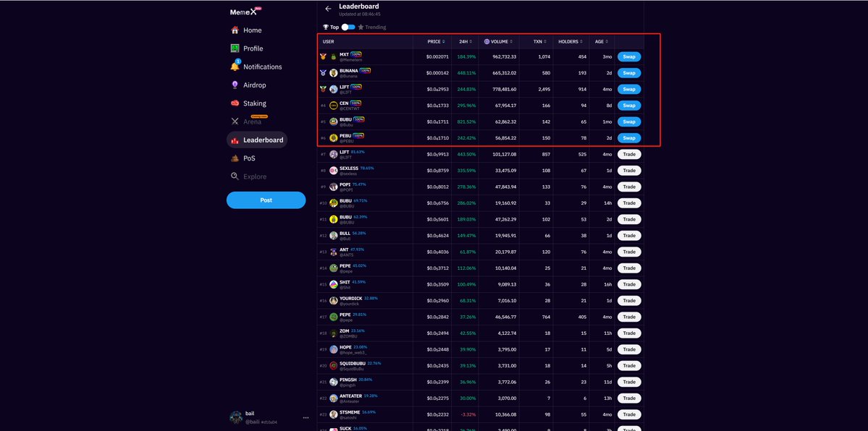Click the Notifications bell icon
Viewport: 868px width, 431px height.
point(235,67)
